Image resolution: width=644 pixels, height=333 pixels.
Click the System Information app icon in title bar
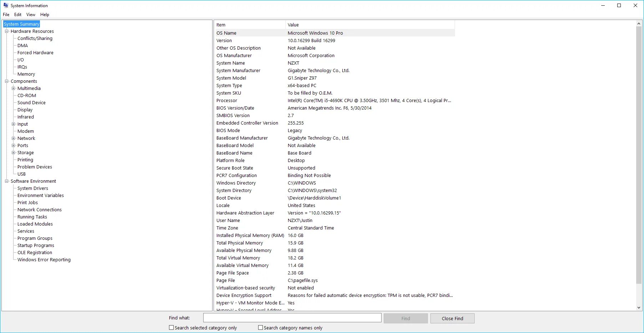click(6, 5)
